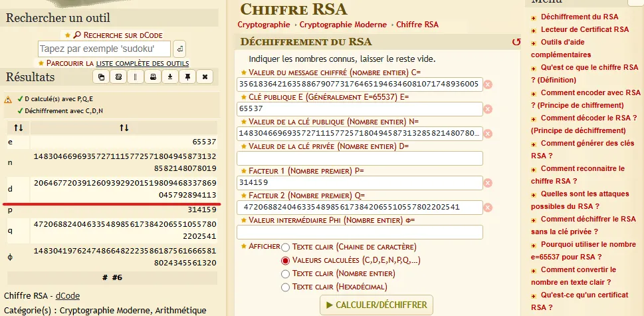The width and height of the screenshot is (644, 316).
Task: Clear the public key E field
Action: (488, 109)
